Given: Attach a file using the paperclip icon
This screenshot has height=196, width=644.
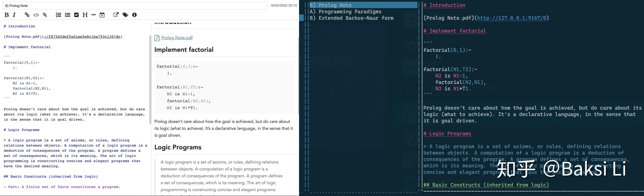Looking at the screenshot, I should click(x=45, y=15).
